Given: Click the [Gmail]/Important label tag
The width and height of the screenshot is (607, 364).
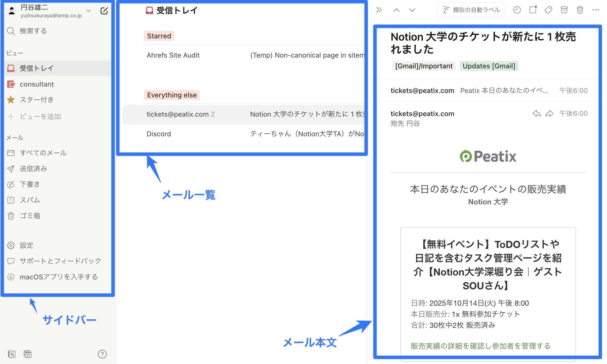Looking at the screenshot, I should [x=424, y=66].
